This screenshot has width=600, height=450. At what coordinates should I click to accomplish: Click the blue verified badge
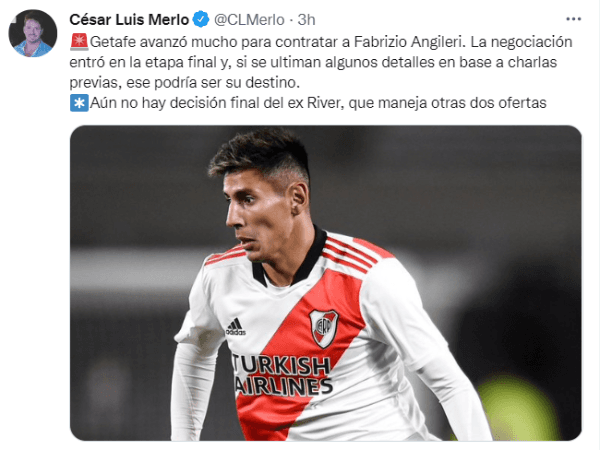click(201, 20)
